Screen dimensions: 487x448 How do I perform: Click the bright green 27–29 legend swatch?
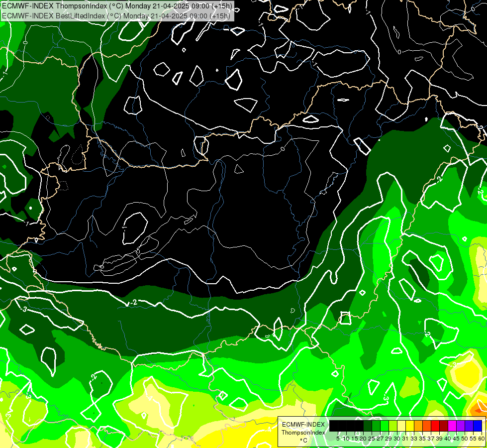click(x=385, y=426)
